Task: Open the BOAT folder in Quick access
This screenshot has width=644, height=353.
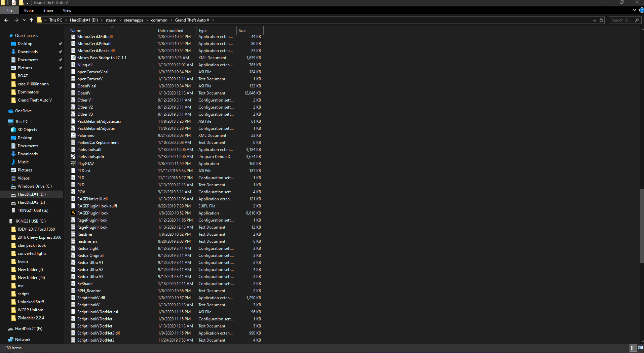Action: click(x=23, y=76)
